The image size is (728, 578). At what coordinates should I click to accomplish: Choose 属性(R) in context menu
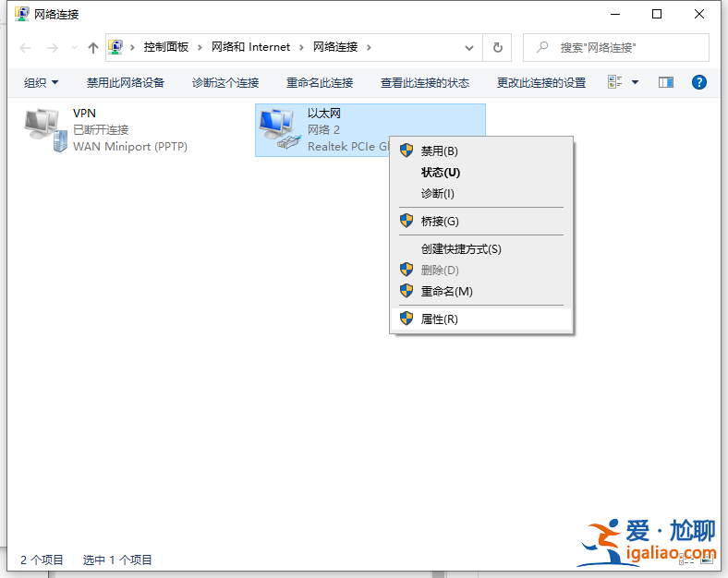(x=481, y=319)
